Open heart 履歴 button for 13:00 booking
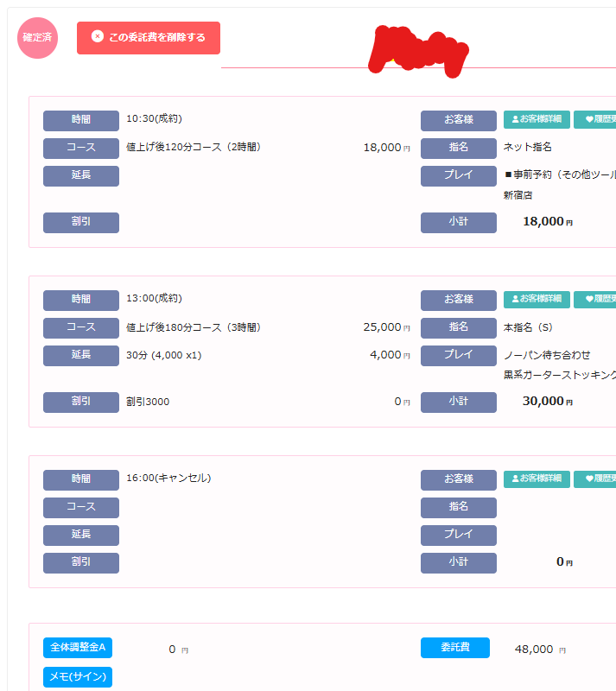This screenshot has height=691, width=616. coord(595,299)
